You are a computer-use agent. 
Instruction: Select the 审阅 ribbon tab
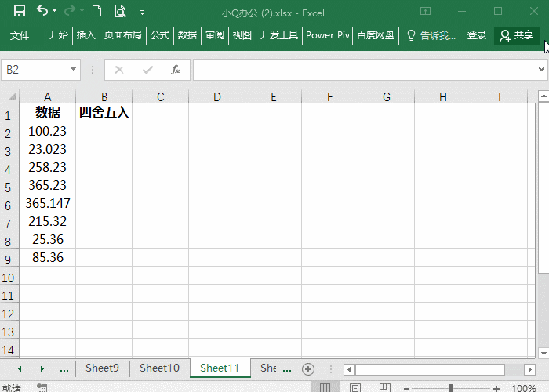pyautogui.click(x=215, y=35)
